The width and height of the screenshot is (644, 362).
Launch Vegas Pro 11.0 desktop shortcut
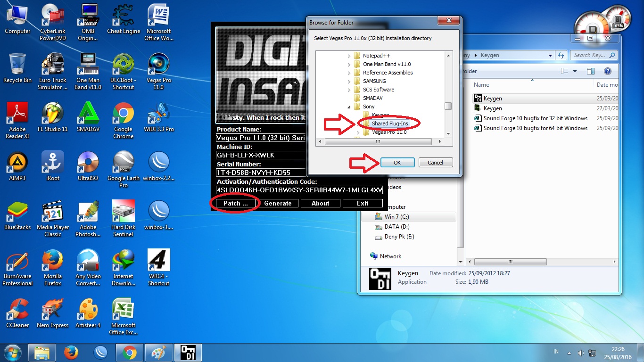pos(159,71)
